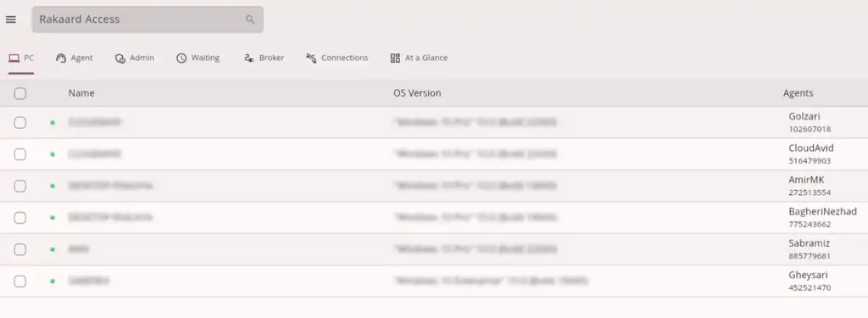Check the box for AmirMK row

[x=20, y=187]
